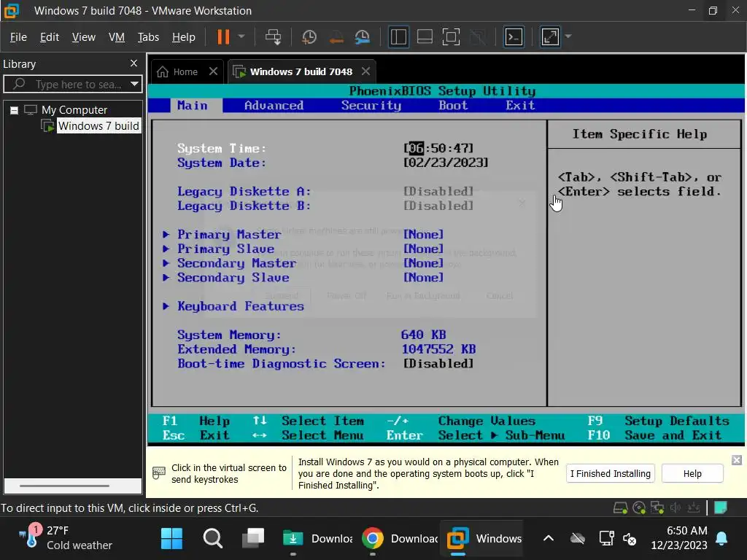
Task: Select My Computer in the library
Action: pos(74,110)
